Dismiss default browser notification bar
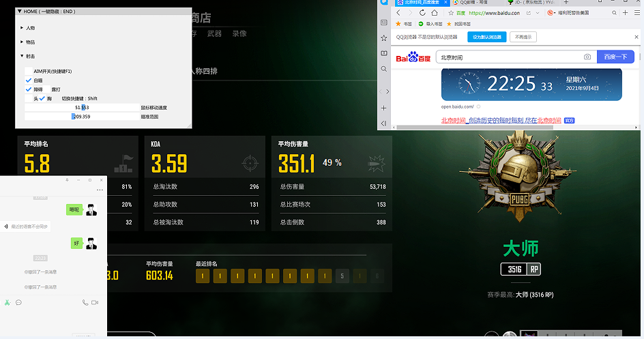 [x=636, y=37]
